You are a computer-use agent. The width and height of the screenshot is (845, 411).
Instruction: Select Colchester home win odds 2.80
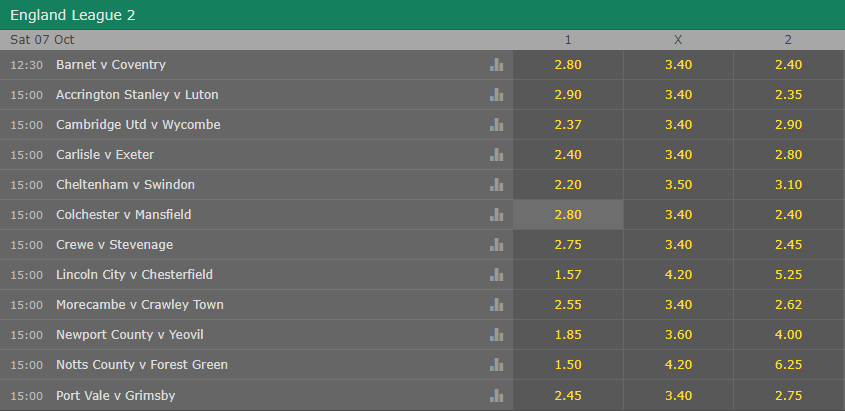[x=568, y=215]
